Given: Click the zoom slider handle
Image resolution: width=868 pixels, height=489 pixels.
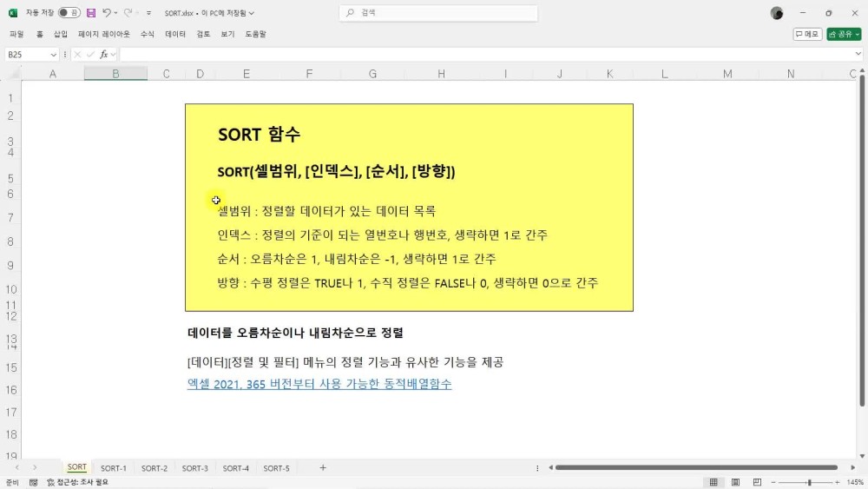Looking at the screenshot, I should pyautogui.click(x=809, y=482).
